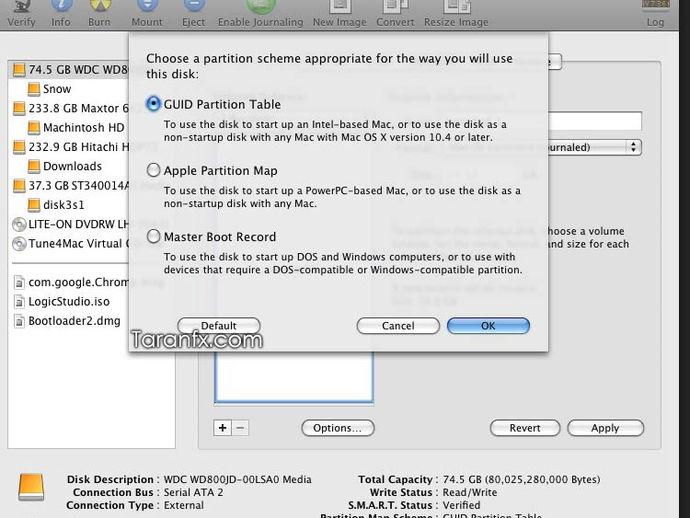Select the 74.5 GB WDC disk icon
690x518 pixels.
coord(19,70)
